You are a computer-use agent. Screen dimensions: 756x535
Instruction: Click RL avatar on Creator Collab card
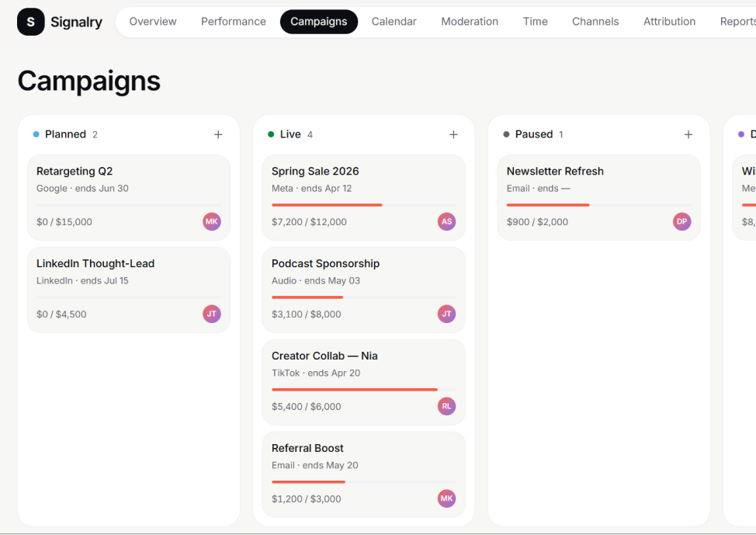tap(446, 406)
